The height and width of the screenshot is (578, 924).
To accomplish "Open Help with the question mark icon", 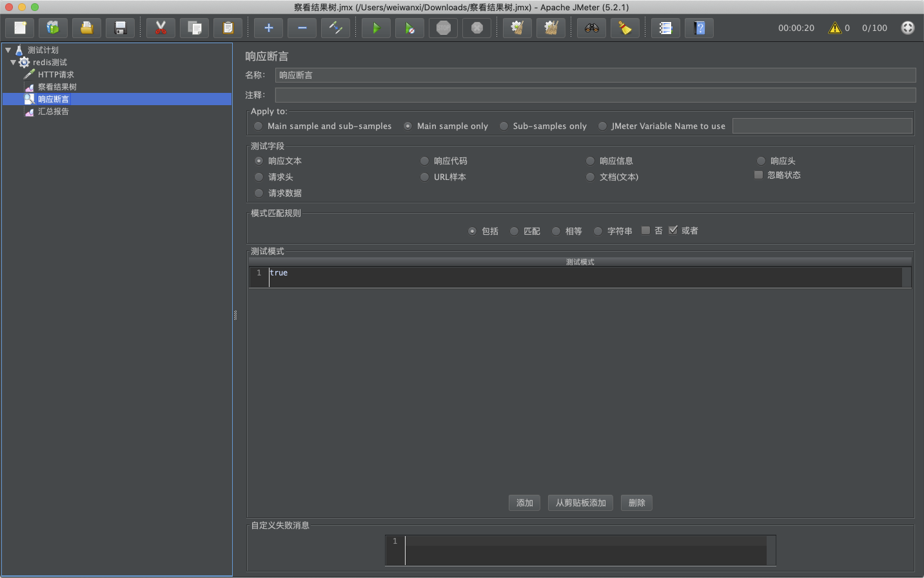I will pyautogui.click(x=700, y=28).
